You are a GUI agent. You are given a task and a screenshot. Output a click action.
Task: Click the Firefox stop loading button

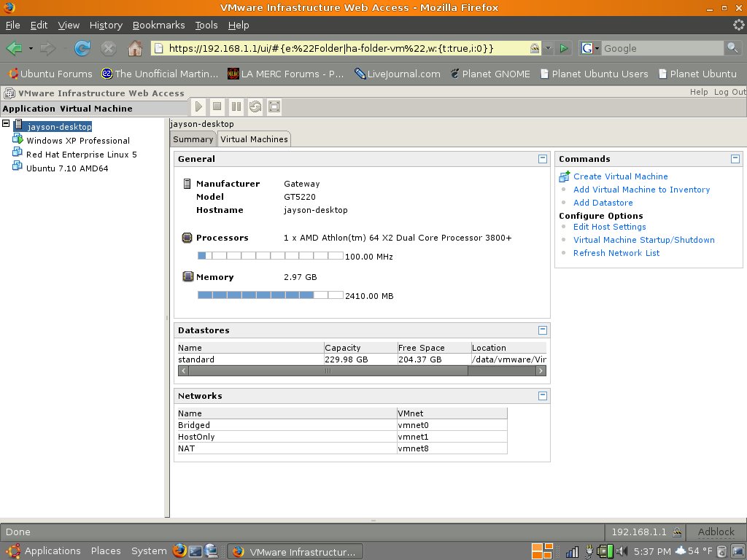click(x=109, y=48)
